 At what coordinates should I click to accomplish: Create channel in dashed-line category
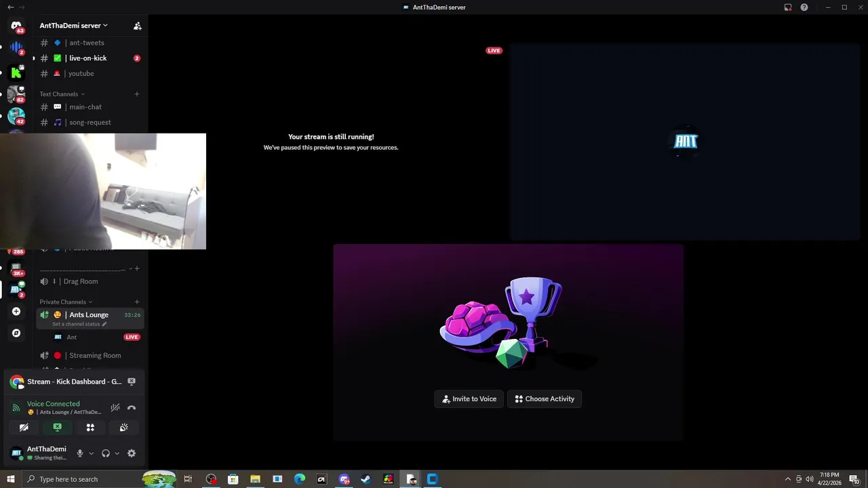coord(137,268)
